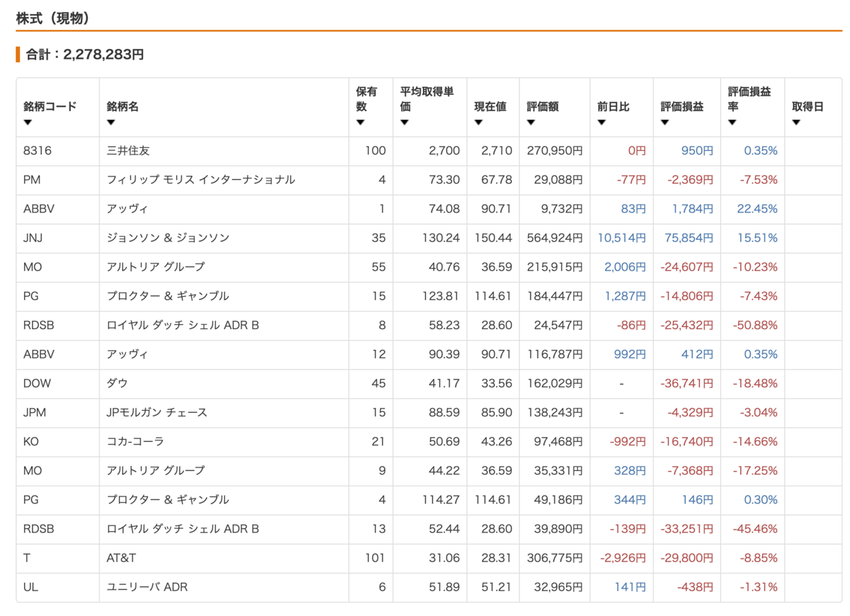The height and width of the screenshot is (616, 850).
Task: Click フィリップ モリス インターナショナル name
Action: [200, 180]
